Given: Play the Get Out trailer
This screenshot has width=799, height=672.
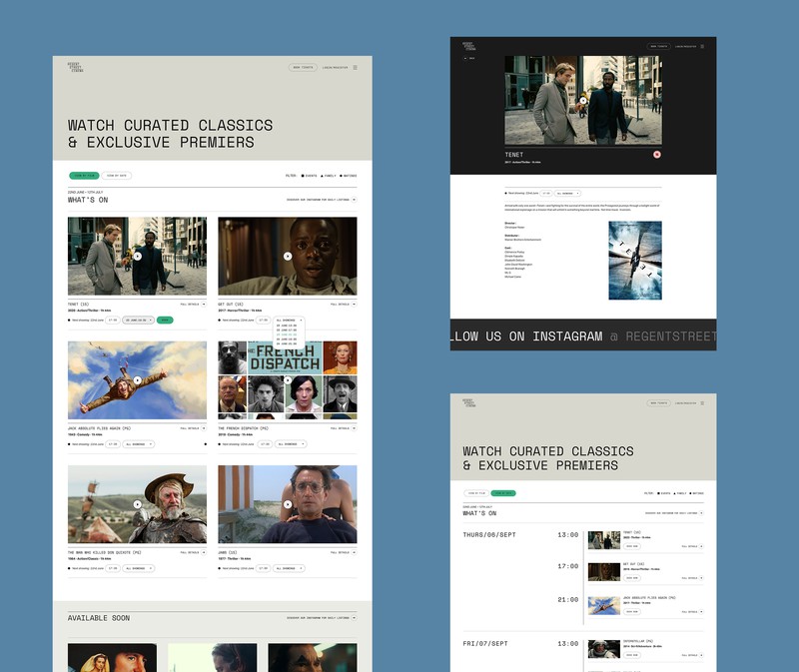Looking at the screenshot, I should coord(288,256).
